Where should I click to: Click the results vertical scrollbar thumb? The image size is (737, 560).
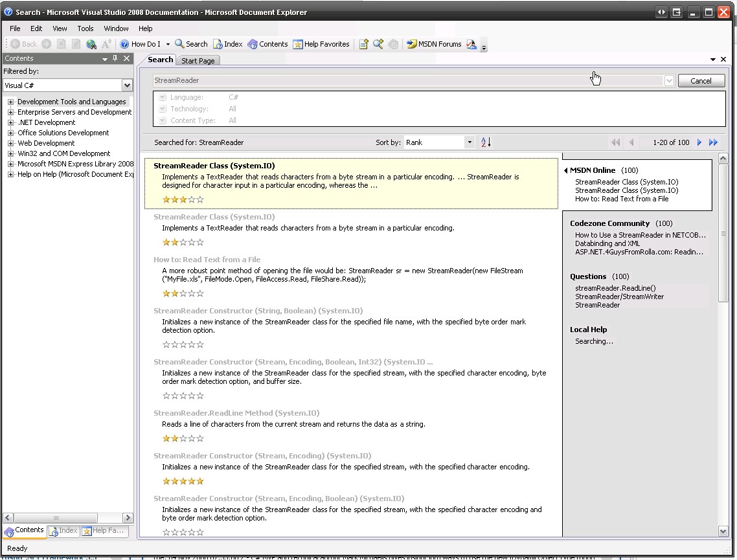pyautogui.click(x=723, y=232)
